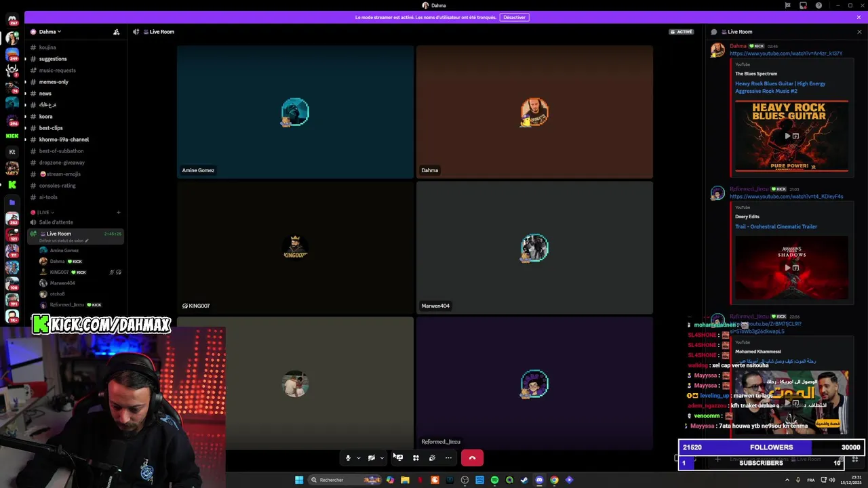Disconnect using the red hang-up button
This screenshot has width=868, height=488.
[x=473, y=458]
